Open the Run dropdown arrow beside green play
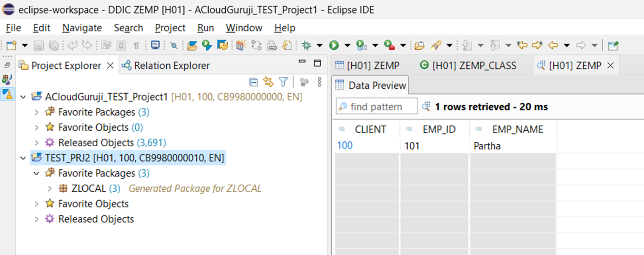Screen dimensions: 644x255 pyautogui.click(x=347, y=45)
